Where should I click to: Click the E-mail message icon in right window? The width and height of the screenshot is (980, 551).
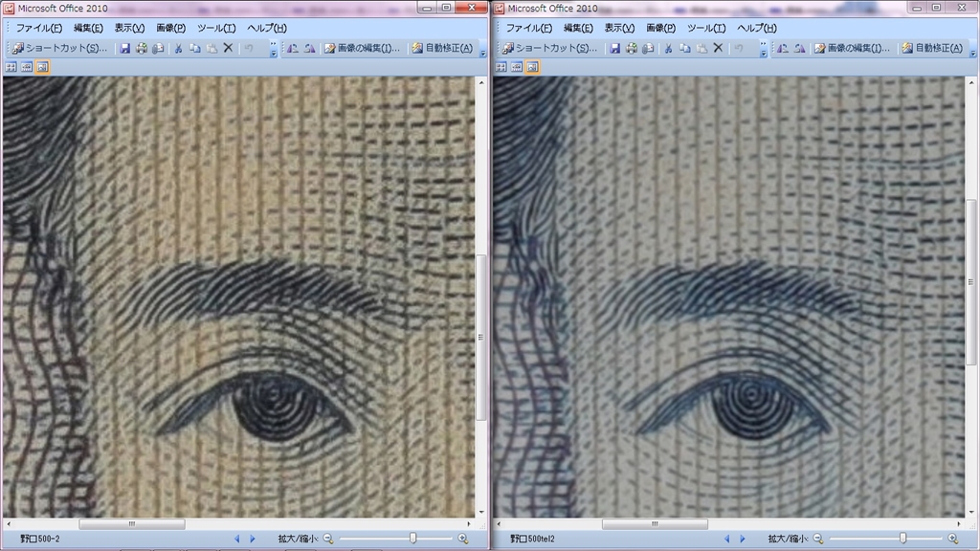[x=648, y=48]
